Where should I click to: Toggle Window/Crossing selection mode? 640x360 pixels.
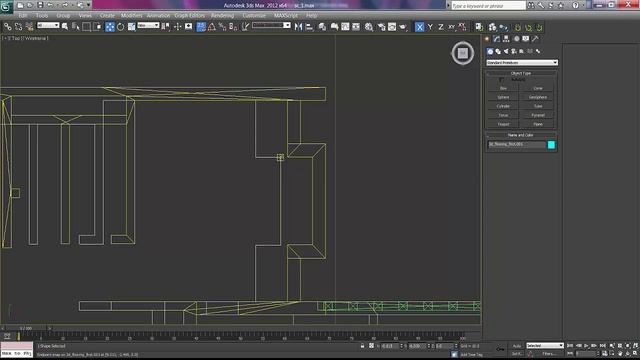tap(97, 27)
